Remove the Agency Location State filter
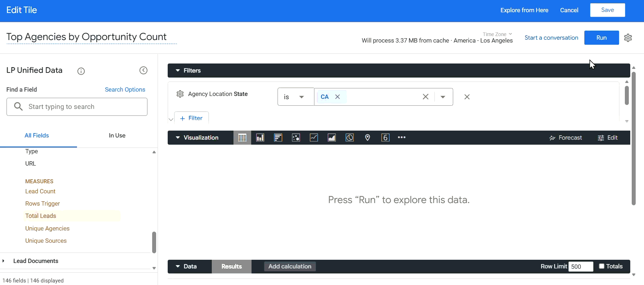Image resolution: width=644 pixels, height=285 pixels. (x=467, y=97)
